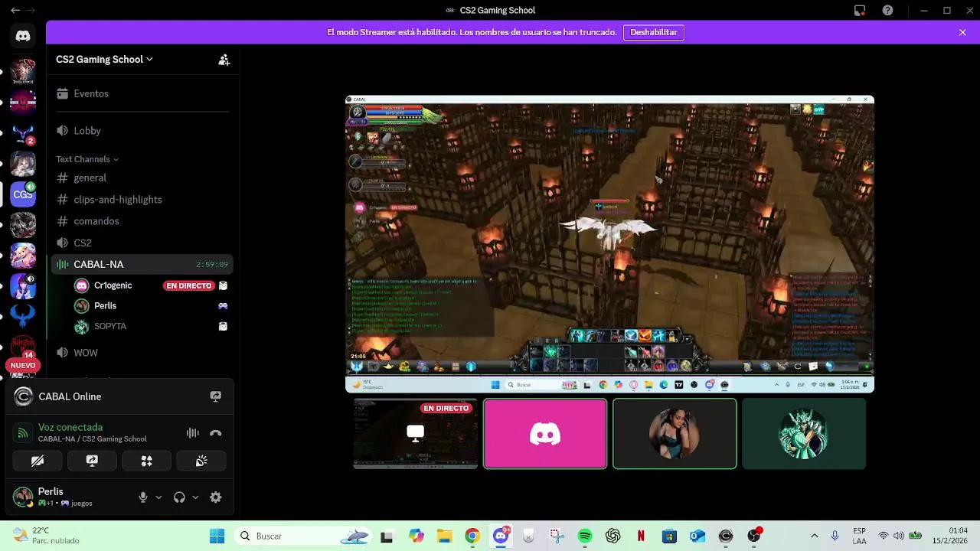Select user SOPYTA in the voice channel
Image resolution: width=980 pixels, height=551 pixels.
pos(110,326)
